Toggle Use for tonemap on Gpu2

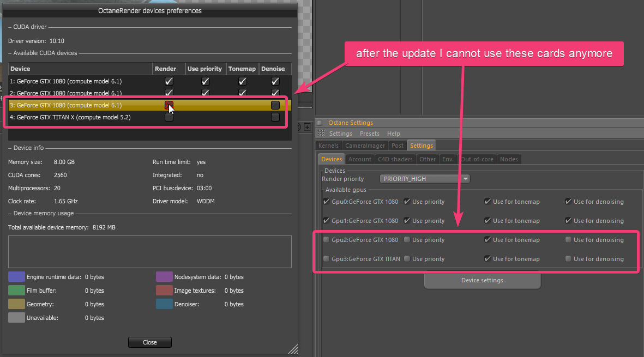tap(487, 240)
